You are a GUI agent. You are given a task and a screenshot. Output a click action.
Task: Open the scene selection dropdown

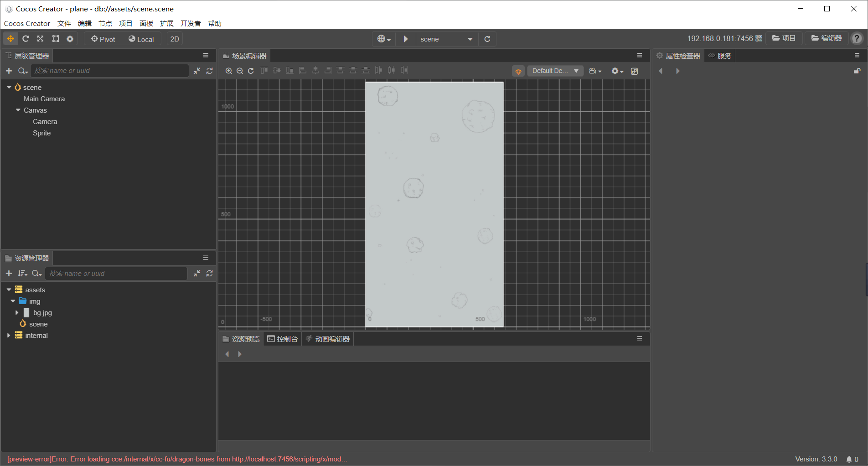(x=446, y=39)
